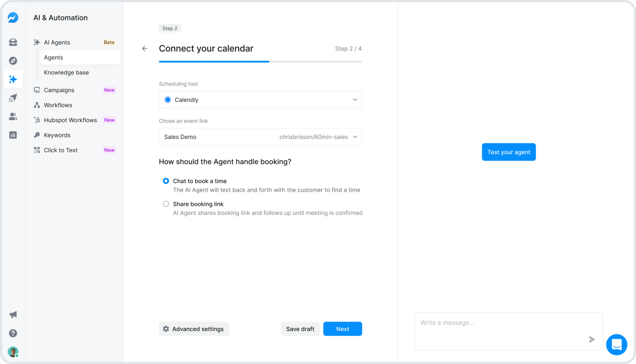Open the Sales Demo event link dropdown
This screenshot has height=364, width=636.
[x=260, y=137]
